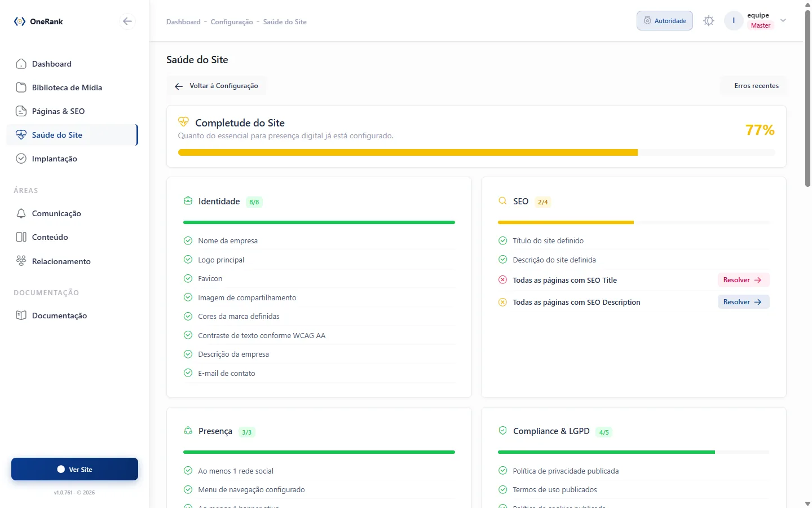This screenshot has width=812, height=508.
Task: Click Configuração in the breadcrumb
Action: coord(232,22)
